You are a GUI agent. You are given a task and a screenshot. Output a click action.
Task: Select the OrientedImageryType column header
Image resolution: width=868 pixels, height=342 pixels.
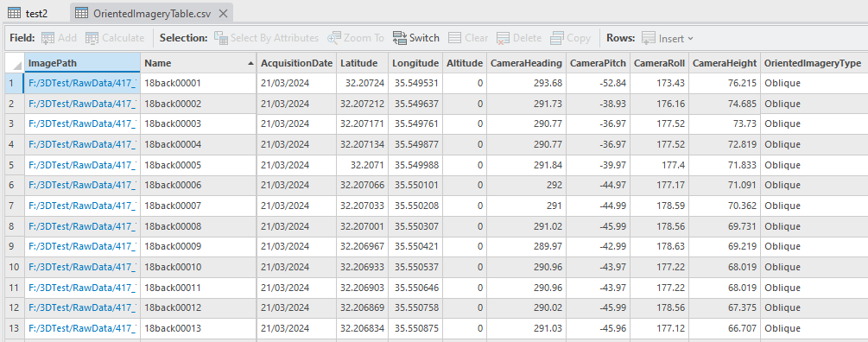(x=814, y=63)
